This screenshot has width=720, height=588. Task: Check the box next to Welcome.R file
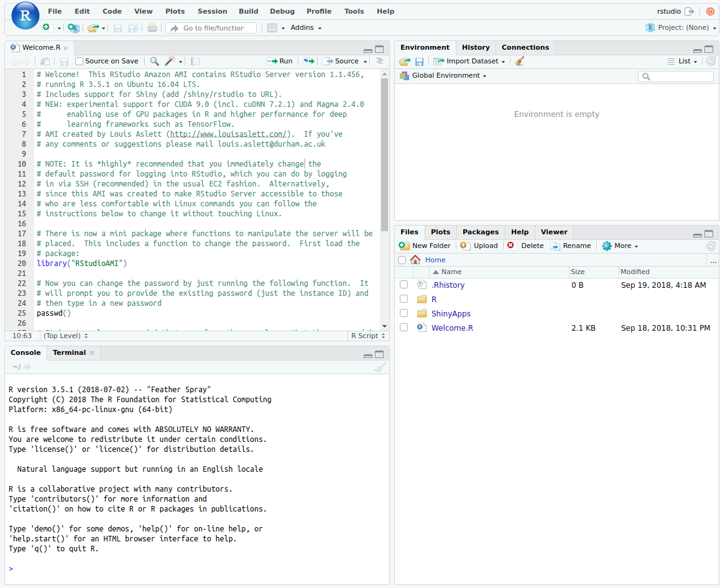[404, 328]
